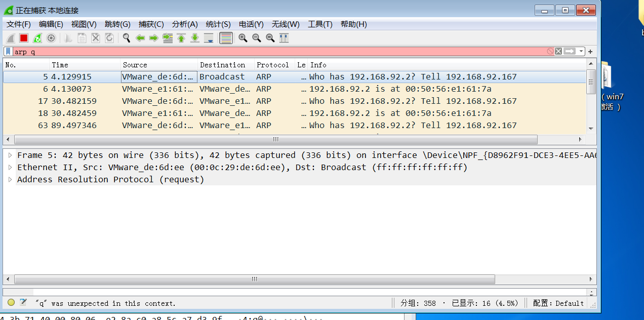Expand the Frame 5 details tree
Viewport: 644px width, 320px height.
10,155
